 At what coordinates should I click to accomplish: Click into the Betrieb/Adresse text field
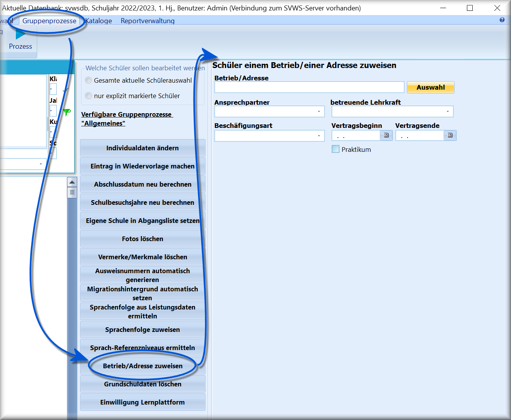click(x=309, y=87)
